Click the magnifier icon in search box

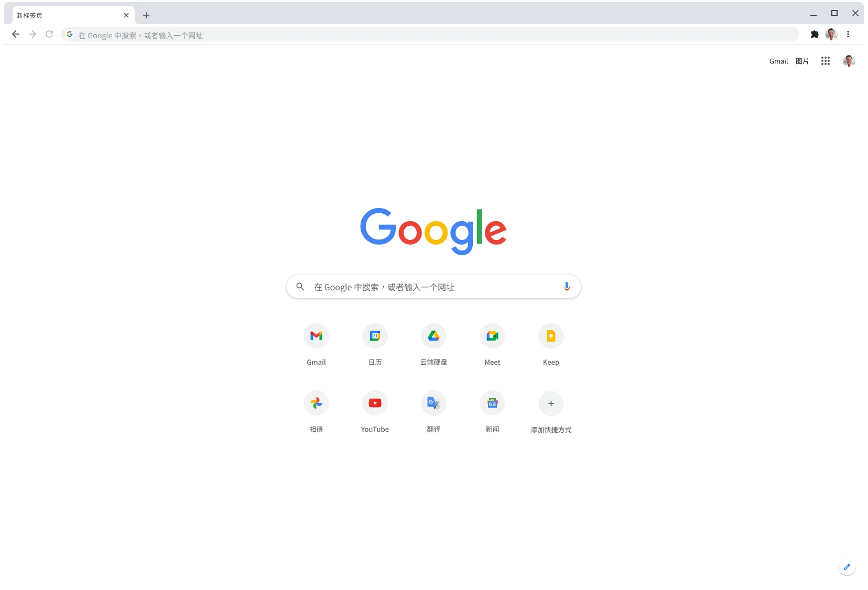pyautogui.click(x=300, y=287)
